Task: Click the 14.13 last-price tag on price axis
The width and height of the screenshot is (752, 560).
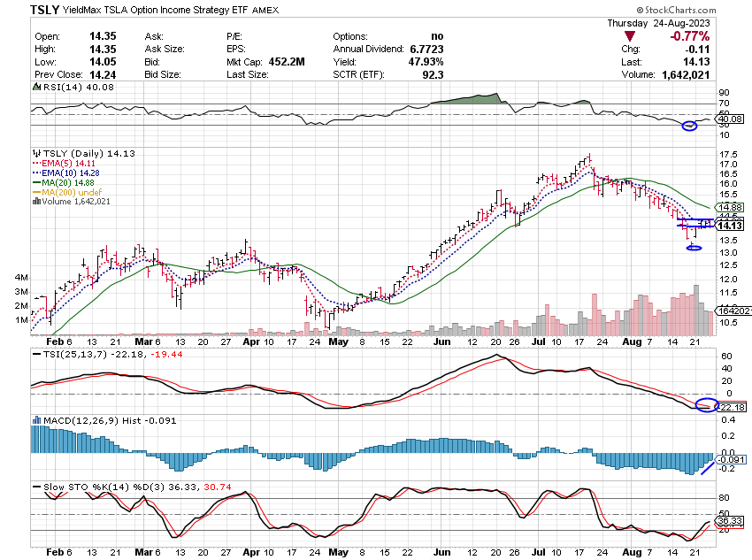Action: 731,226
